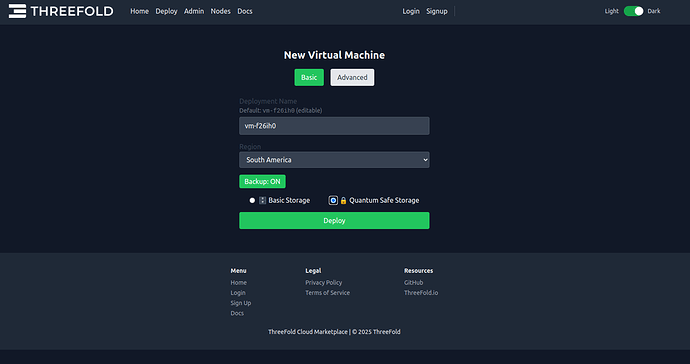Click the Basic Storage drive icon

(263, 200)
